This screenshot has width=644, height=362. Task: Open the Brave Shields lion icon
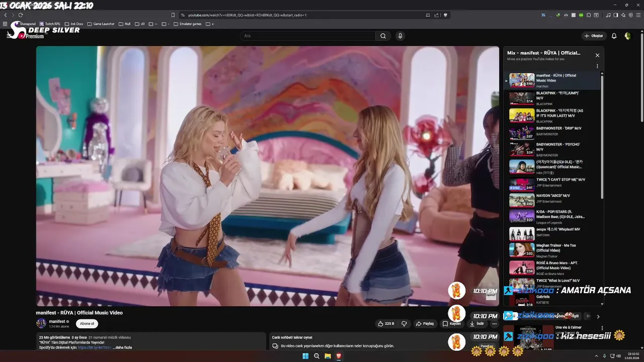(445, 15)
